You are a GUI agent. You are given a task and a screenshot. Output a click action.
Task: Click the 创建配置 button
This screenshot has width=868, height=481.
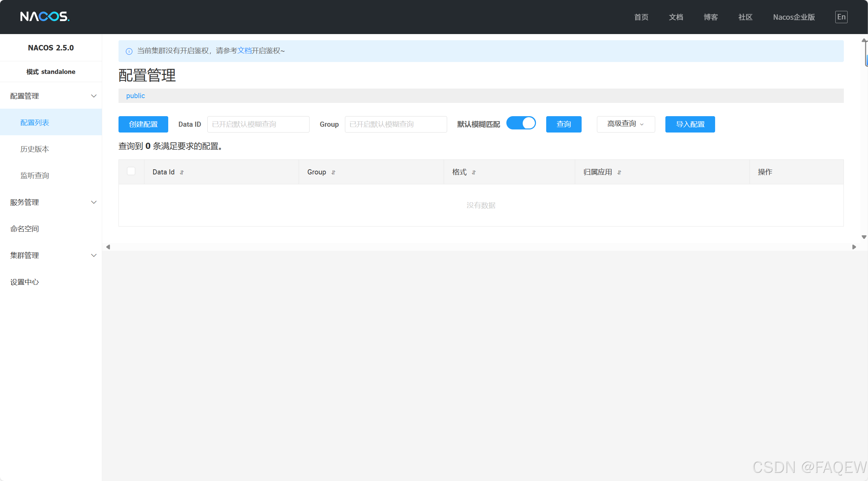[x=143, y=124]
